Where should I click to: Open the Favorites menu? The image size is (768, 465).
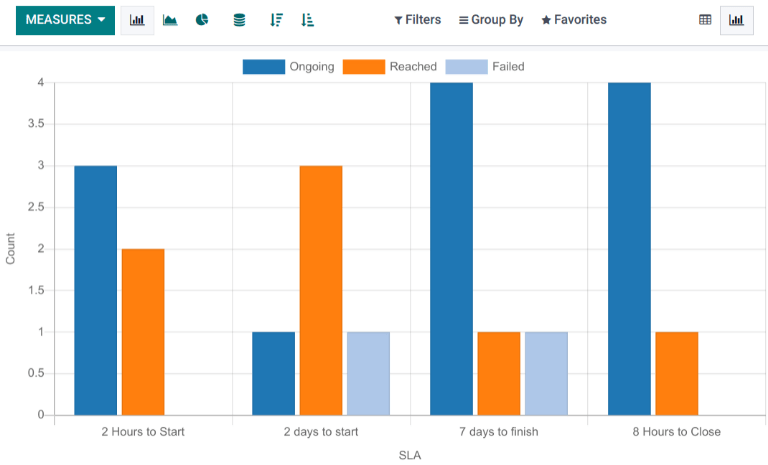click(574, 20)
